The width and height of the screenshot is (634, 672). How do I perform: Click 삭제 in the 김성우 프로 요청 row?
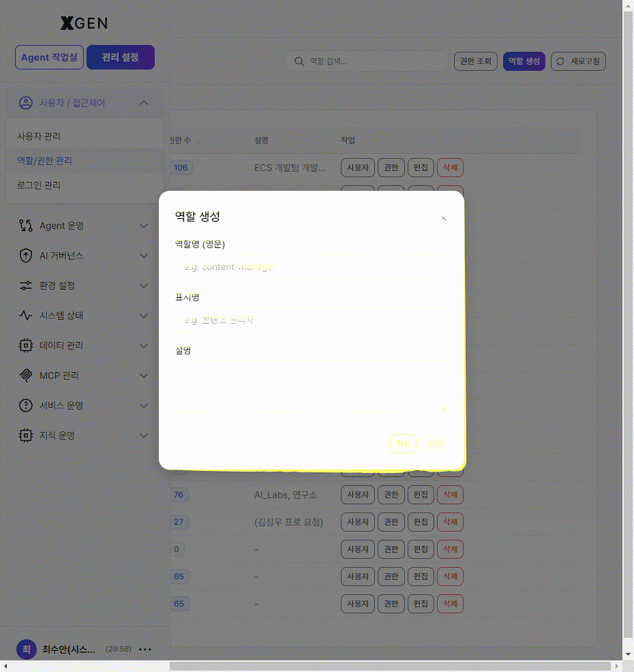(450, 522)
